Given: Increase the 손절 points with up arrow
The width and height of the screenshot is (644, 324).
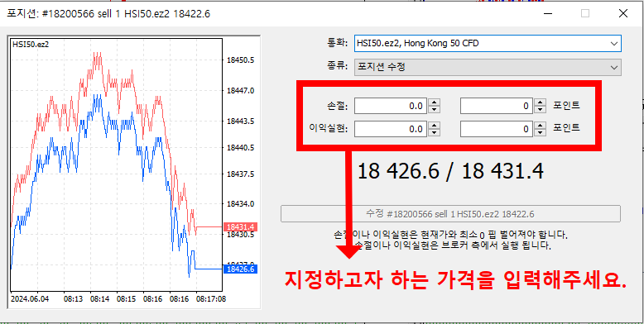Looking at the screenshot, I should [x=540, y=102].
